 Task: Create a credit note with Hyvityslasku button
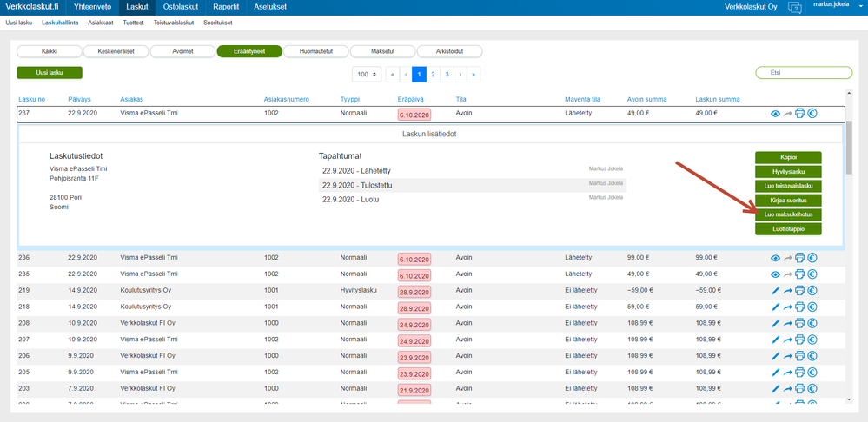[788, 171]
